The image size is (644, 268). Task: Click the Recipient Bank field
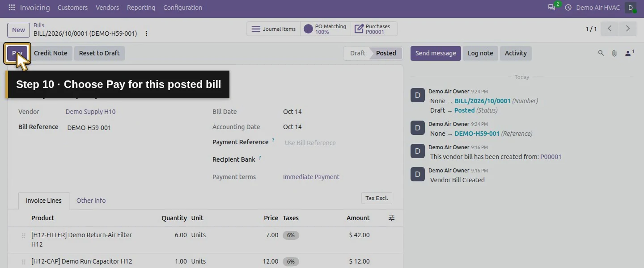click(338, 159)
